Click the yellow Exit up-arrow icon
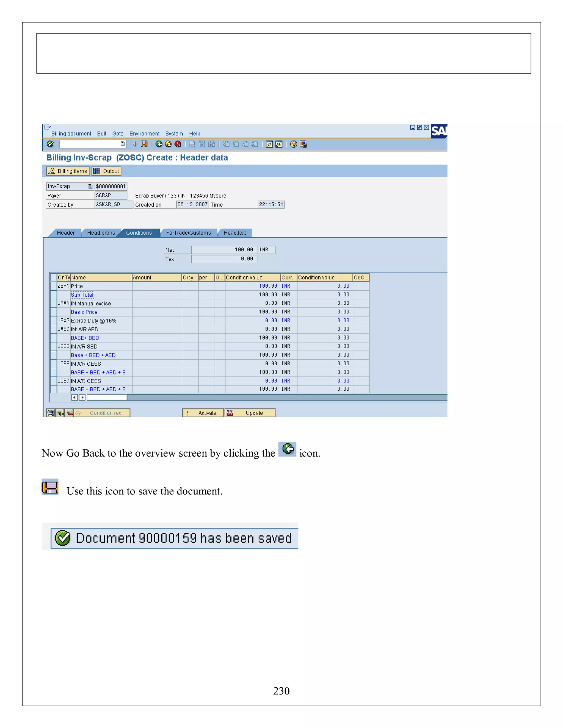 click(169, 144)
